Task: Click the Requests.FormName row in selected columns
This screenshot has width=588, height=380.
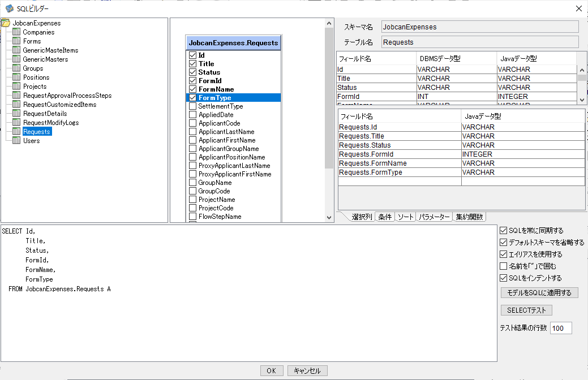Action: coord(461,163)
